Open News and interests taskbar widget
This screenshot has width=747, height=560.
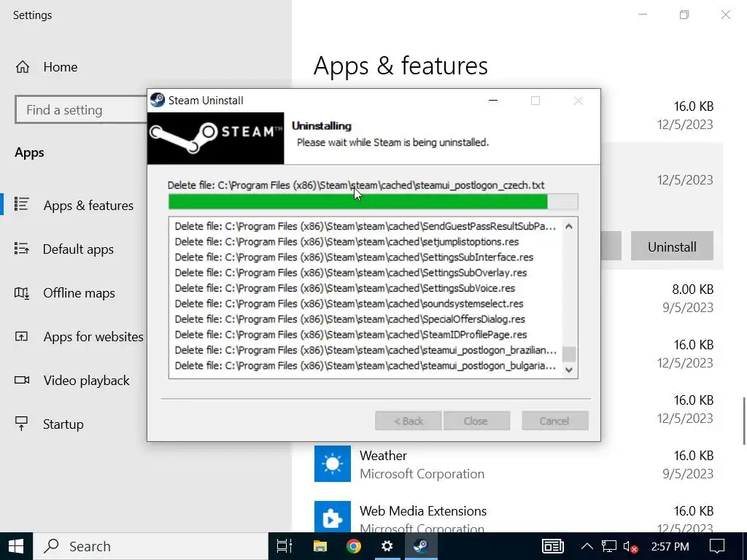pos(553,546)
